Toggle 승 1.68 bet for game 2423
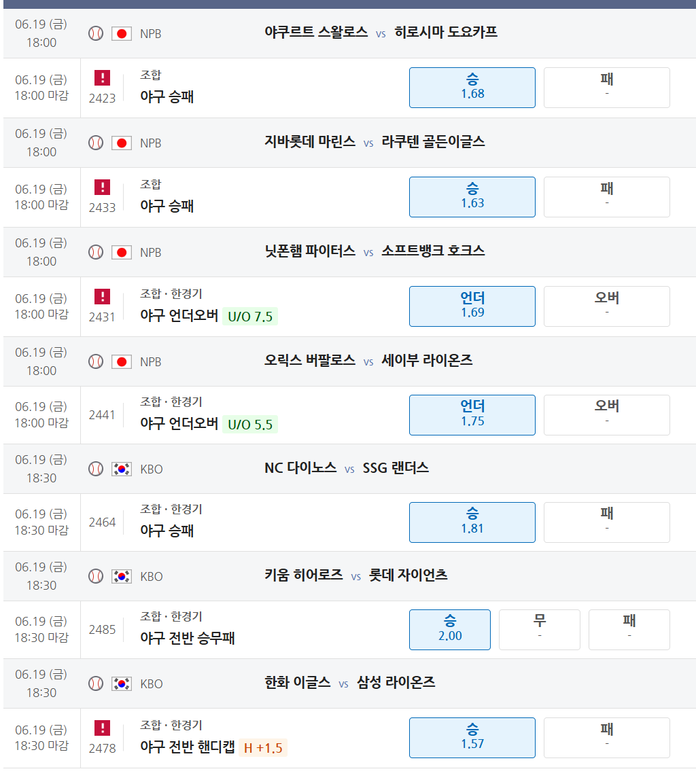This screenshot has height=784, width=696. pos(472,88)
